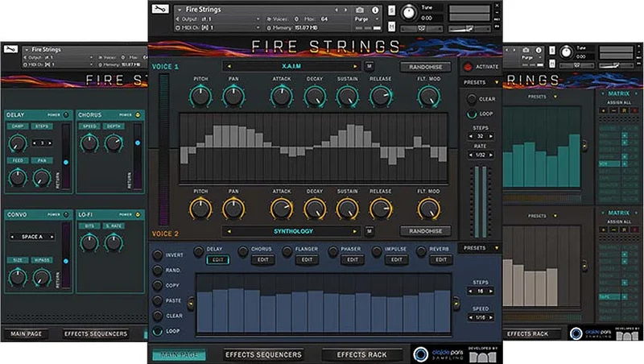Open Effects Sequencers tab in left window
Image resolution: width=644 pixels, height=364 pixels.
point(96,334)
